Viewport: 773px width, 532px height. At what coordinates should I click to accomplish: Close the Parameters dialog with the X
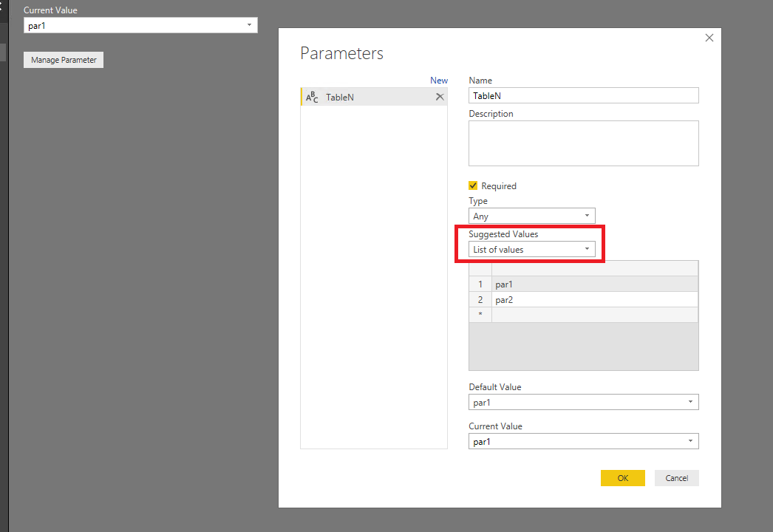tap(709, 38)
